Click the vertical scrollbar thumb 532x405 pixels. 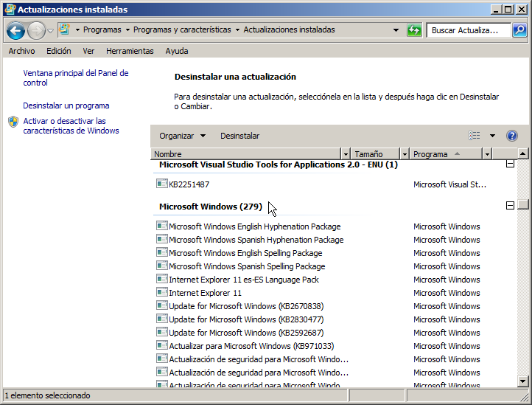point(523,204)
